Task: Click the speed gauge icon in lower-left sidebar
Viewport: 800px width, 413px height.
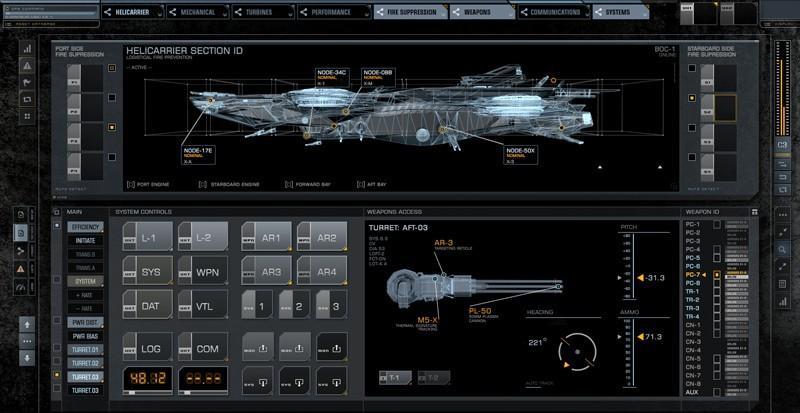Action: click(21, 286)
